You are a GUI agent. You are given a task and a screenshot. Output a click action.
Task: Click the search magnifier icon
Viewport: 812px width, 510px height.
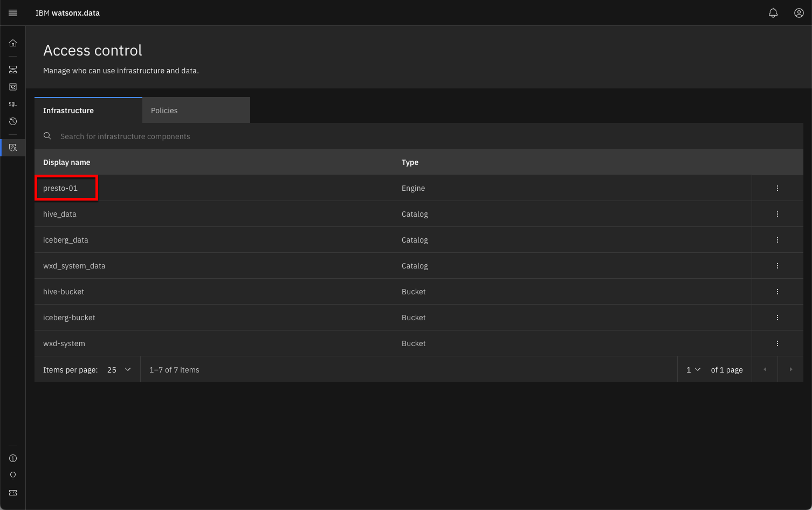[47, 136]
